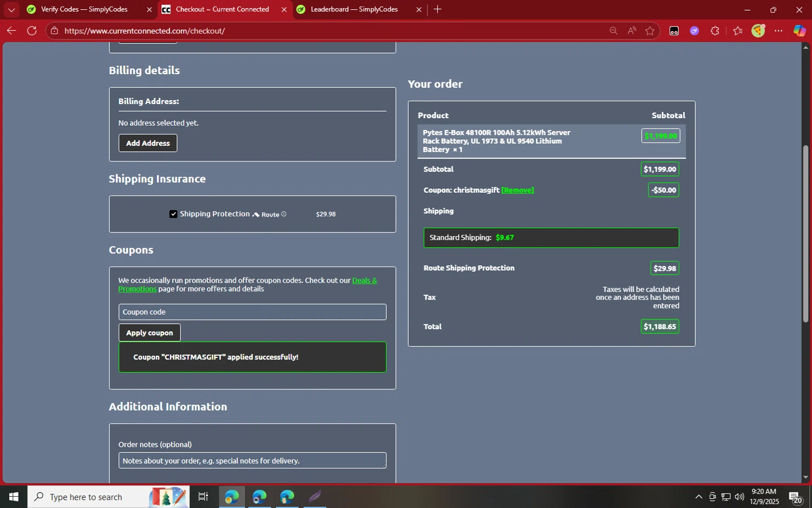
Task: Click the taskbar search box
Action: point(108,497)
